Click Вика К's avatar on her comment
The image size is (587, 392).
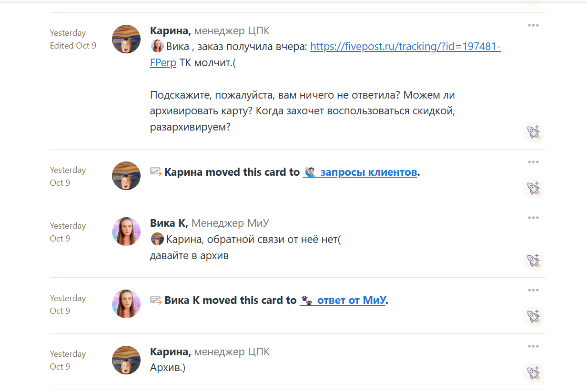click(126, 231)
